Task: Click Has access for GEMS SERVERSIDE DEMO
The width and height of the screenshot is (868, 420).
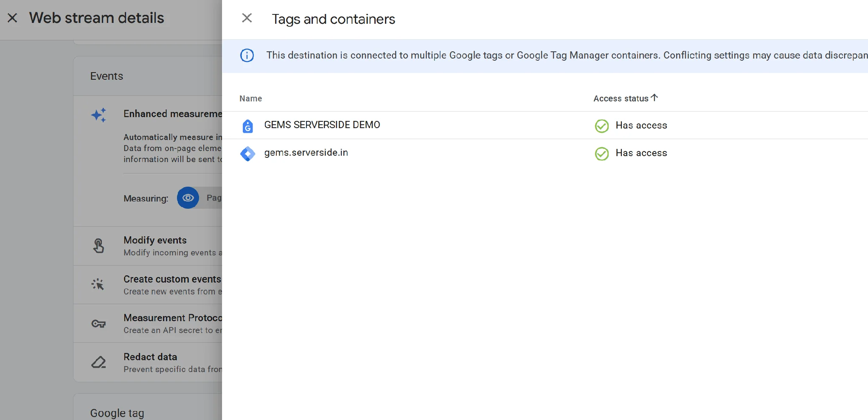Action: (x=641, y=125)
